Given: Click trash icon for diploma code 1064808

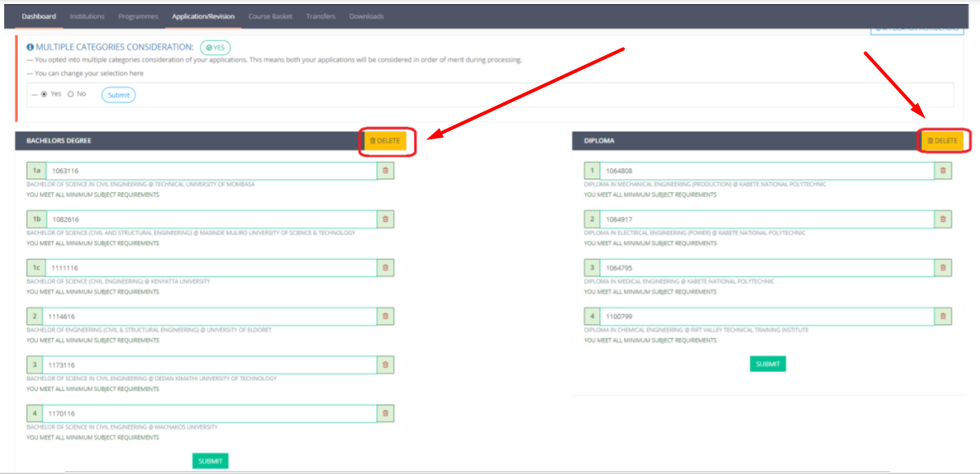Looking at the screenshot, I should pyautogui.click(x=943, y=171).
